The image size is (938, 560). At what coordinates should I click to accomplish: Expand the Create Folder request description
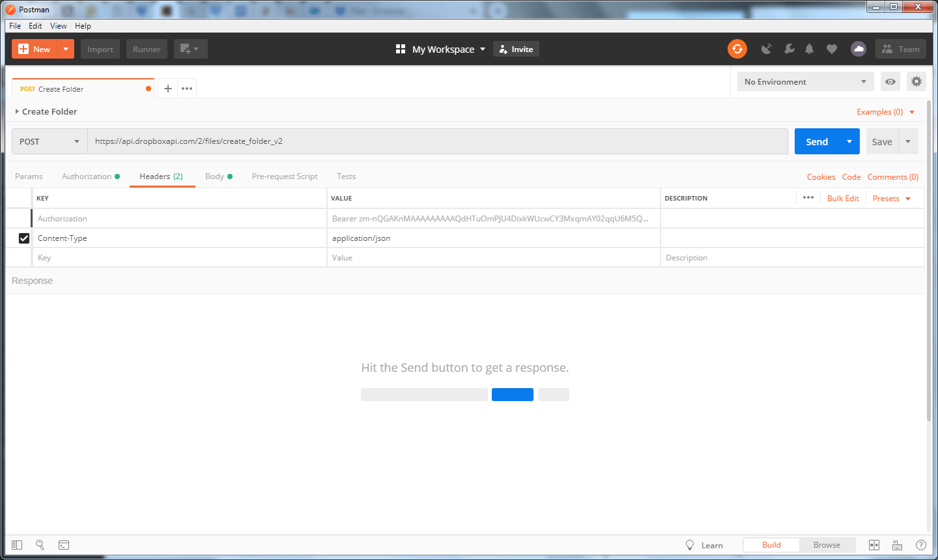pyautogui.click(x=17, y=111)
